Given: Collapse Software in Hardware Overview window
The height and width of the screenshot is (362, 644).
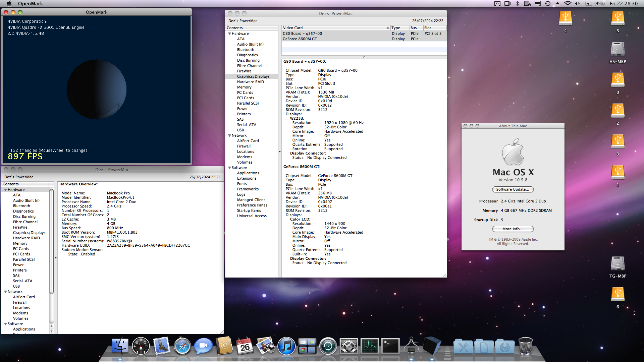Looking at the screenshot, I should tap(5, 324).
